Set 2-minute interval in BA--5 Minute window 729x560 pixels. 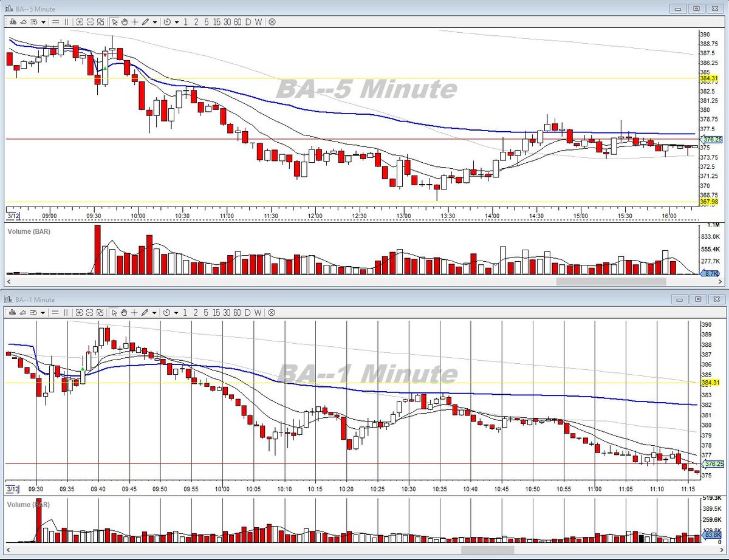coord(196,22)
